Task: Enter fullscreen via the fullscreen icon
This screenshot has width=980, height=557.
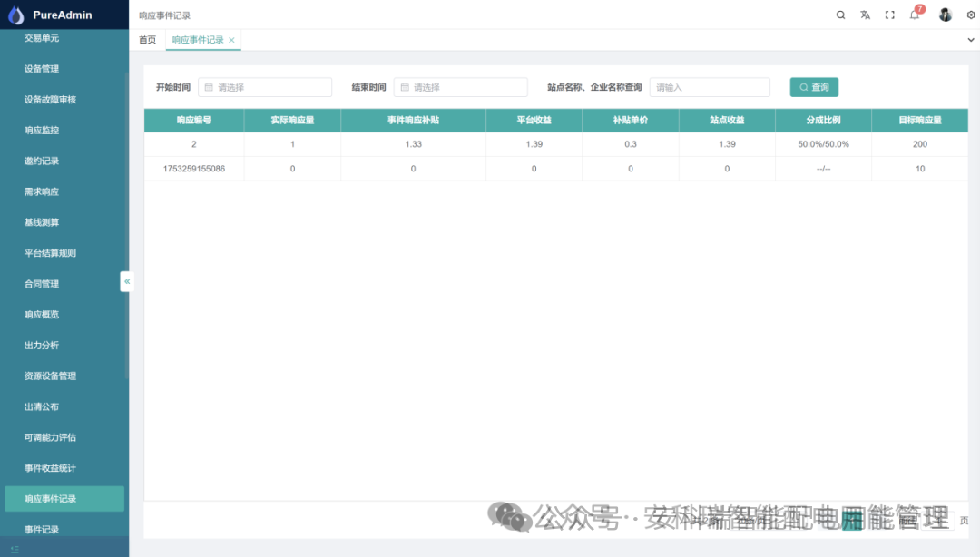Action: tap(889, 15)
